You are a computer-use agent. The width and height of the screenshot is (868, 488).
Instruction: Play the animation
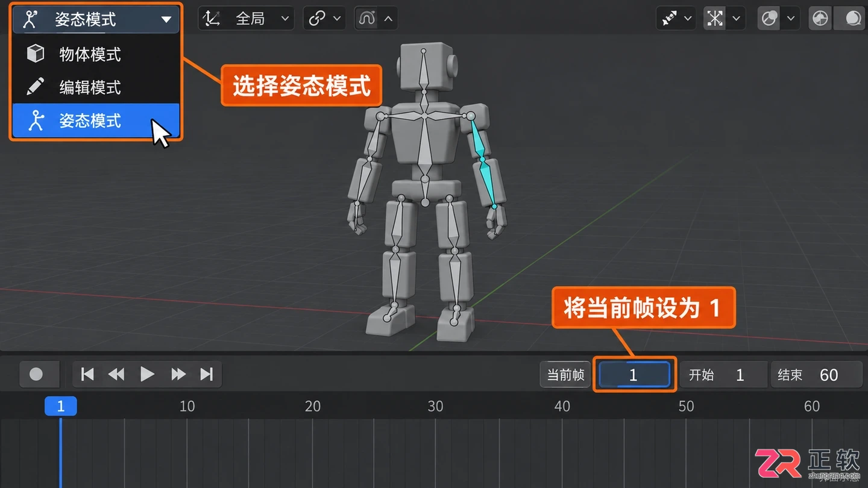coord(147,374)
